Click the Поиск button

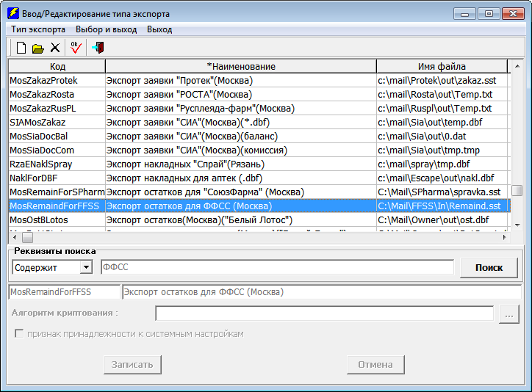point(489,268)
